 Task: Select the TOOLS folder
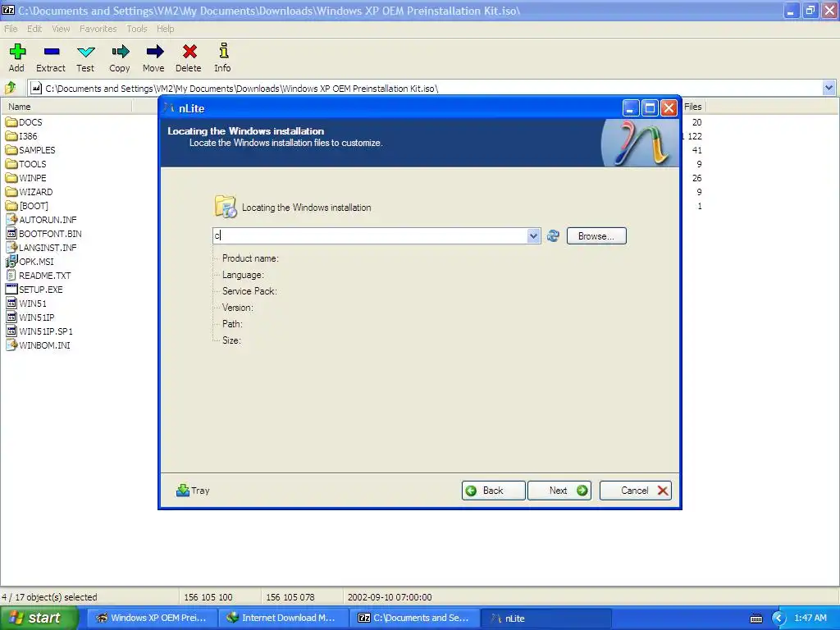[26, 164]
